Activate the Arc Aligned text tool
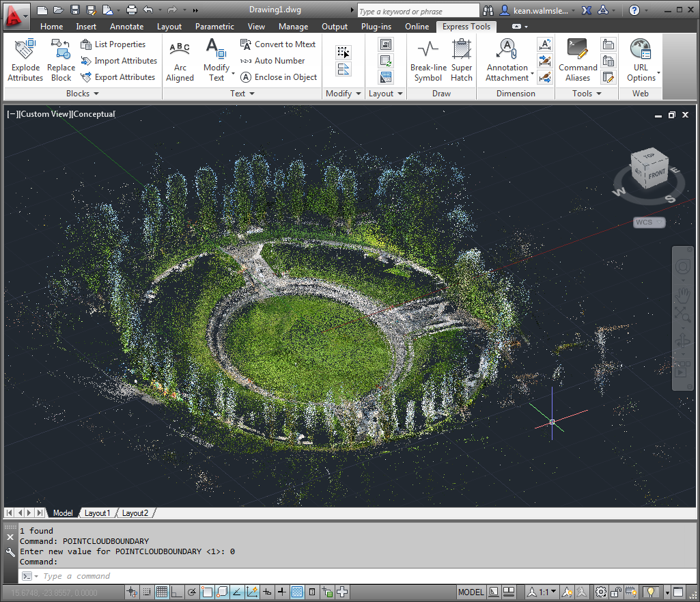The image size is (700, 602). (180, 60)
